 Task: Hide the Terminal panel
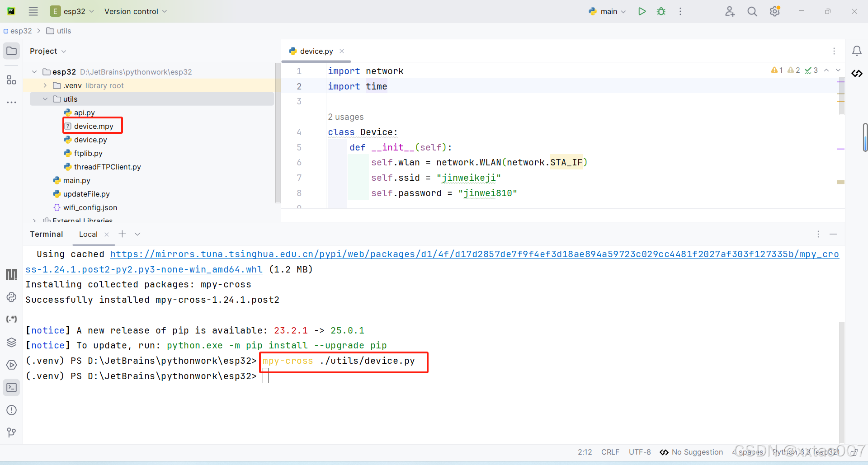point(834,234)
